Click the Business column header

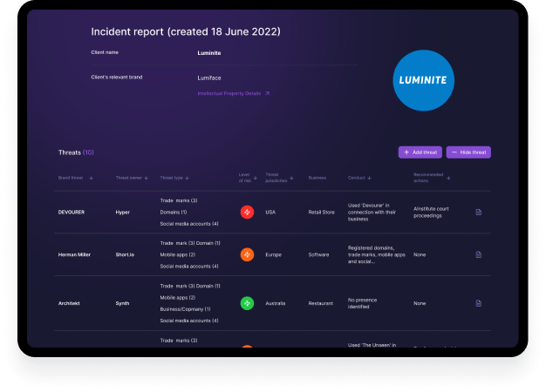[x=317, y=178]
